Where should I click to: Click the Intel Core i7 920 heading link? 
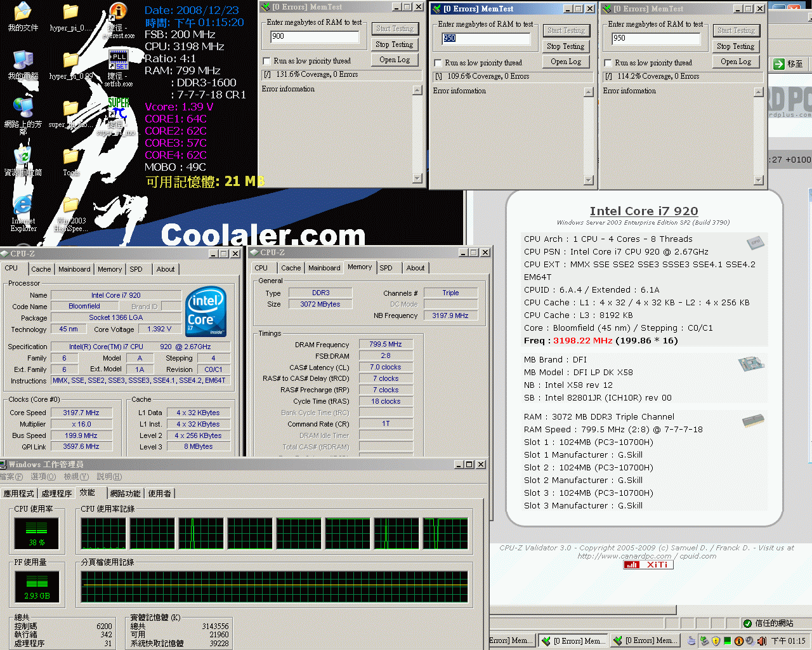tap(644, 211)
